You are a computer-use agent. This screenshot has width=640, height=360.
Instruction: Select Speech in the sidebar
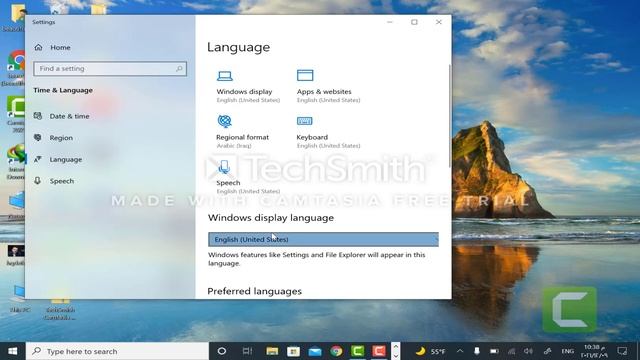click(x=54, y=181)
